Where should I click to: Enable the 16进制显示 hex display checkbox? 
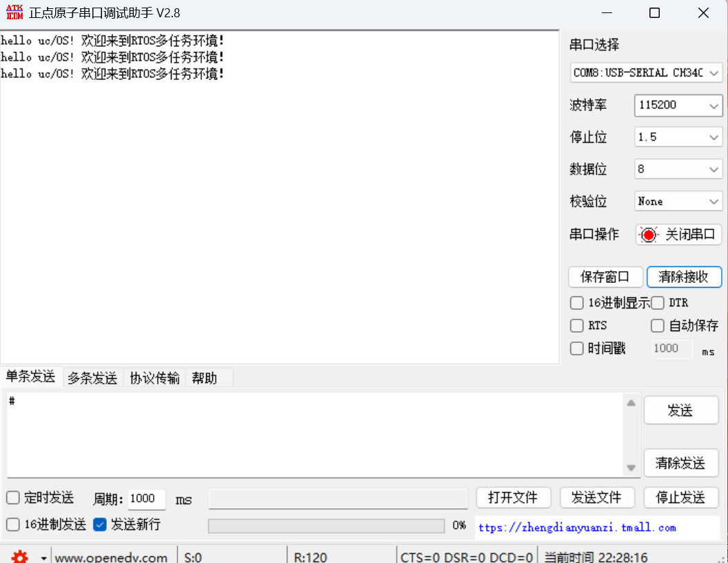576,303
